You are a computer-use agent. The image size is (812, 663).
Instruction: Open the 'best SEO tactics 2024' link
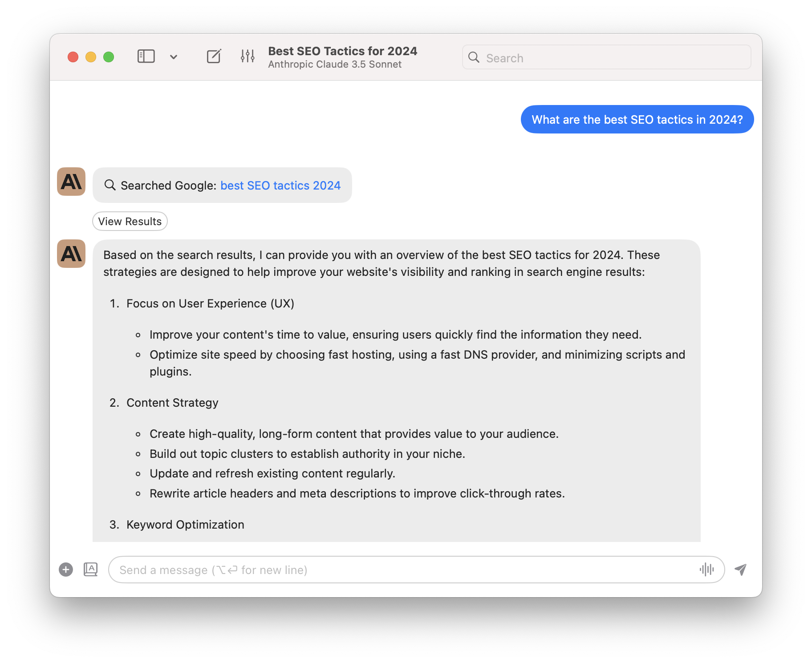tap(280, 186)
